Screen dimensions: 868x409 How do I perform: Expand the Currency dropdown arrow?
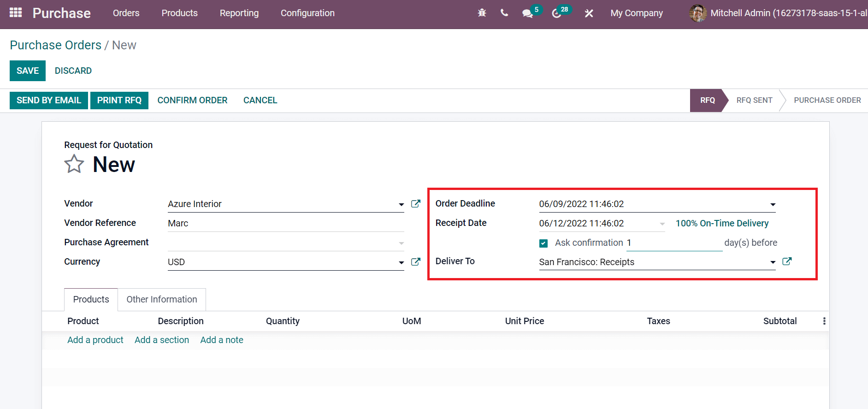point(401,262)
